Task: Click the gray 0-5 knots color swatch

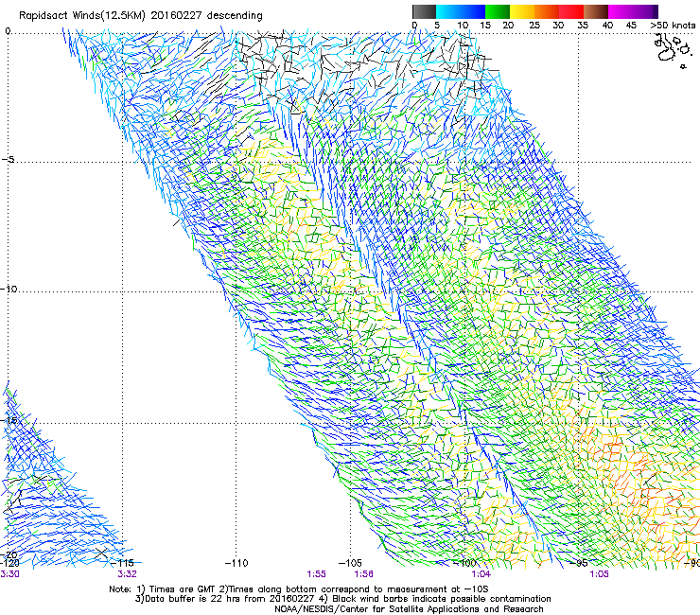Action: coord(424,11)
